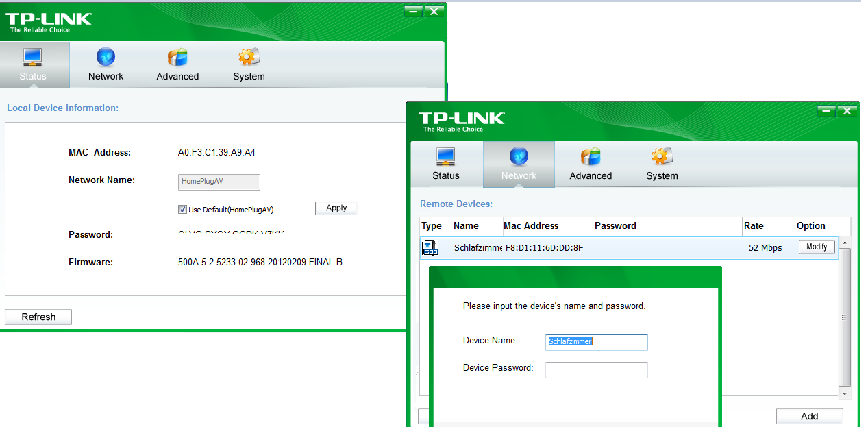868x427 pixels.
Task: Click globe Network icon in front window
Action: (x=519, y=156)
